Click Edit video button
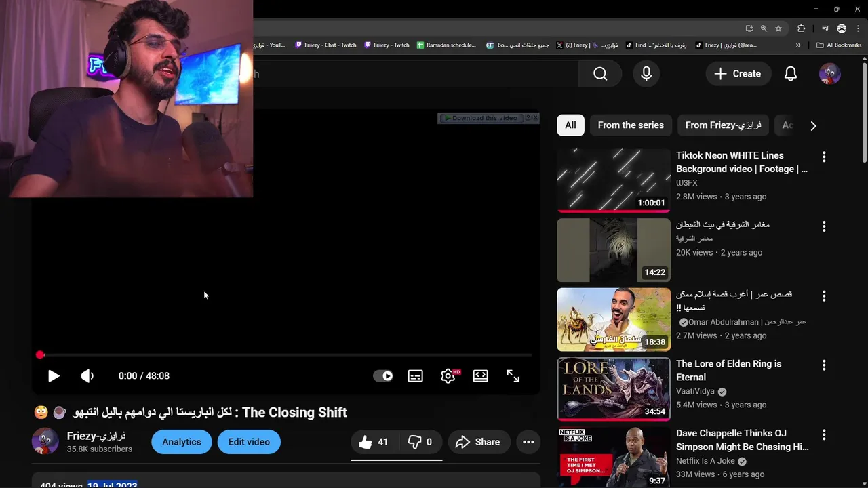This screenshot has width=868, height=488. coord(249,442)
